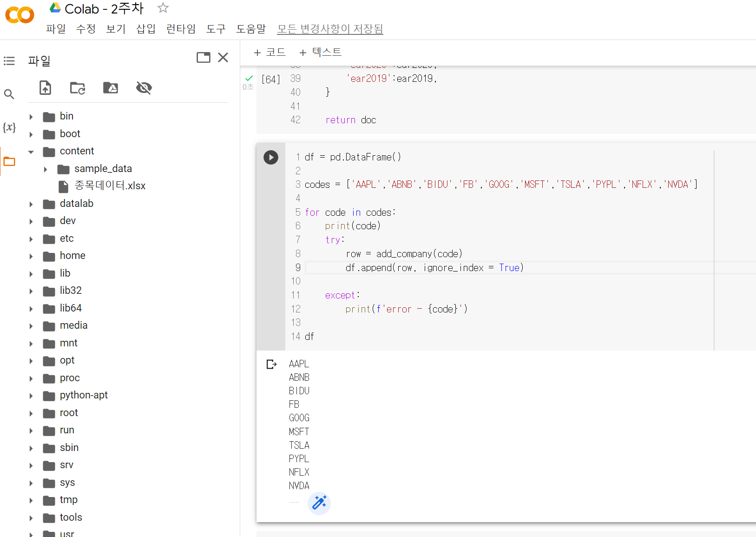The width and height of the screenshot is (756, 537).
Task: Expand the bin folder
Action: point(31,117)
